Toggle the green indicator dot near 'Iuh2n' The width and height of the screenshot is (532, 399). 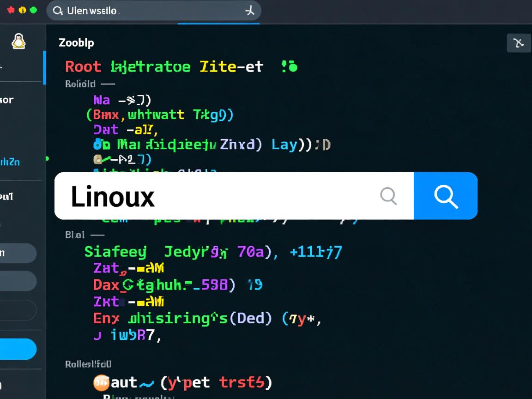[x=47, y=158]
